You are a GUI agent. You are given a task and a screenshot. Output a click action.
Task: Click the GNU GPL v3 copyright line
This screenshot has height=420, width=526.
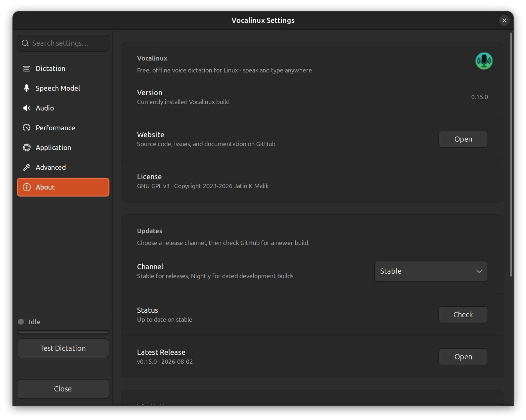[203, 186]
